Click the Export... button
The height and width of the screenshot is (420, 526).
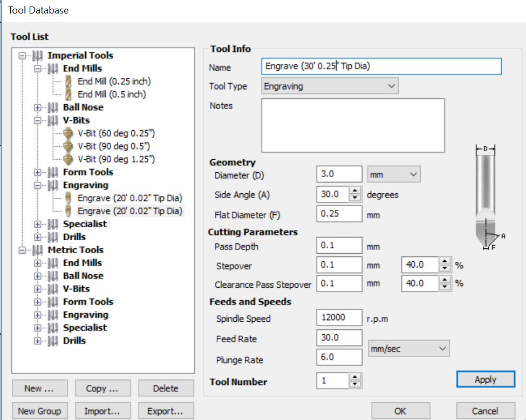[166, 411]
